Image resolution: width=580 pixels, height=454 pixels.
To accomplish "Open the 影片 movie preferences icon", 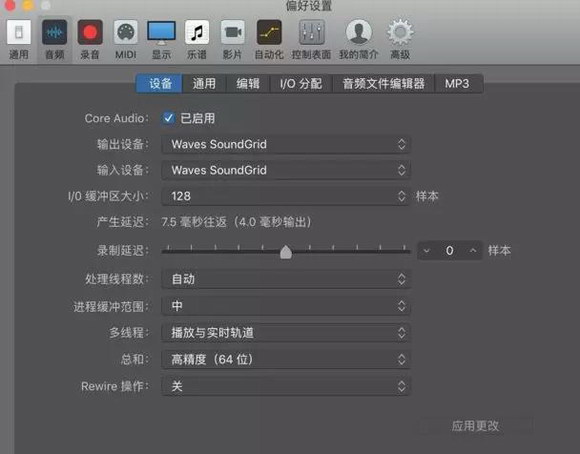I will pos(232,33).
